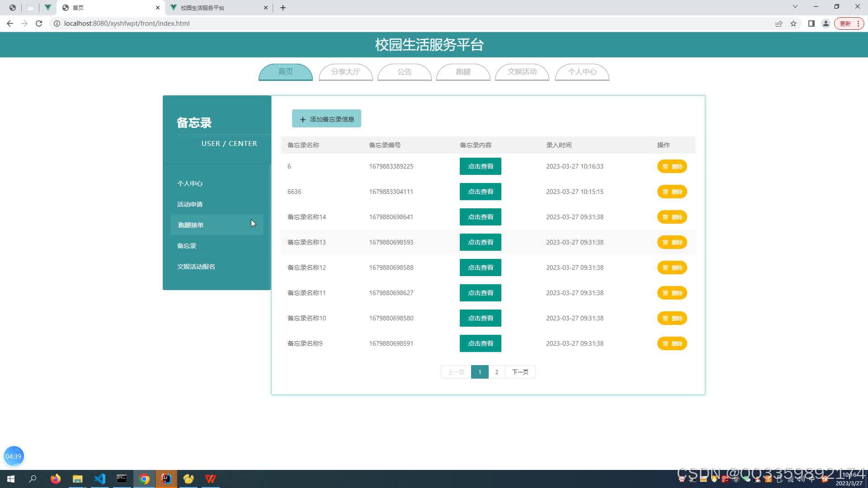View content of memo named 6
868x488 pixels.
(481, 166)
